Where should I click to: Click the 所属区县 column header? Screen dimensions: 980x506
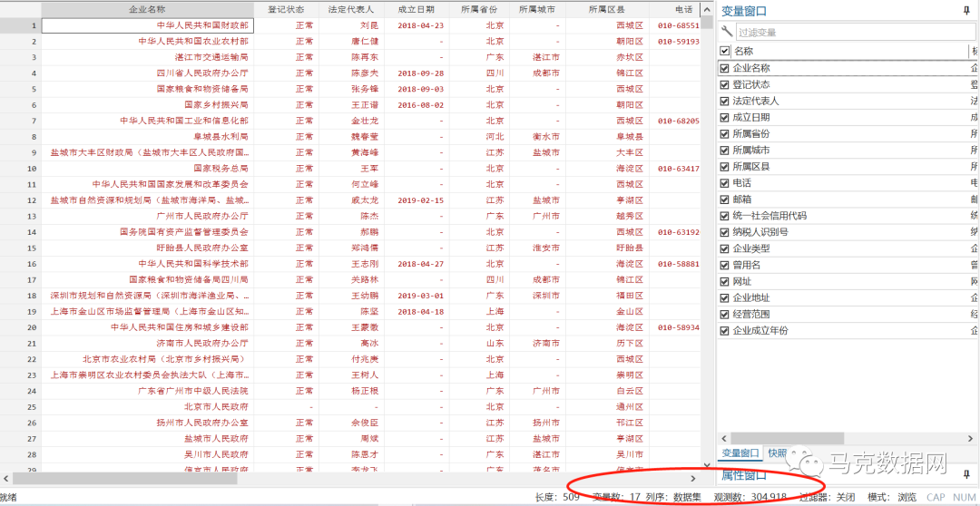[x=607, y=9]
